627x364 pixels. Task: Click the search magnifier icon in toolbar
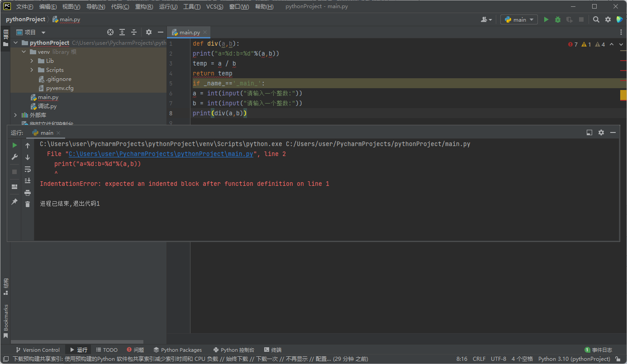(x=596, y=19)
